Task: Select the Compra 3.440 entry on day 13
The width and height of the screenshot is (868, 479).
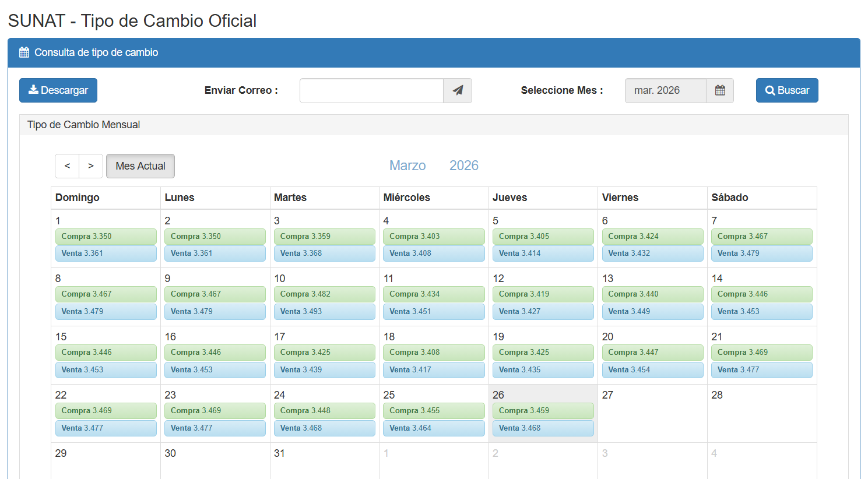Action: [x=652, y=294]
